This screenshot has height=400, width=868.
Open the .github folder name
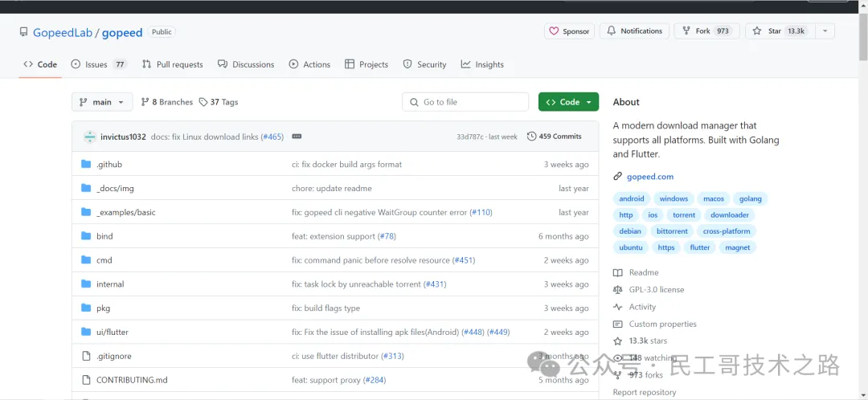pos(109,165)
